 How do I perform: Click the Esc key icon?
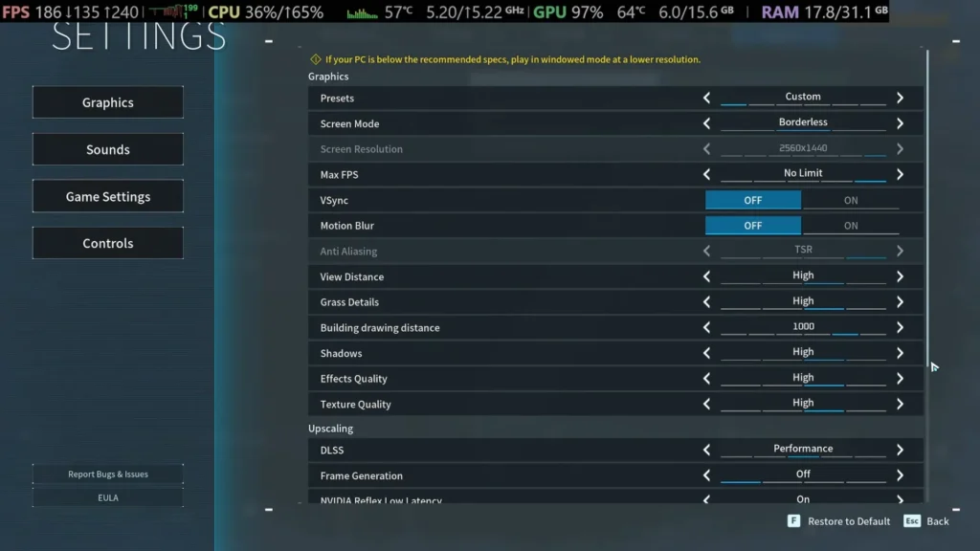pos(912,521)
